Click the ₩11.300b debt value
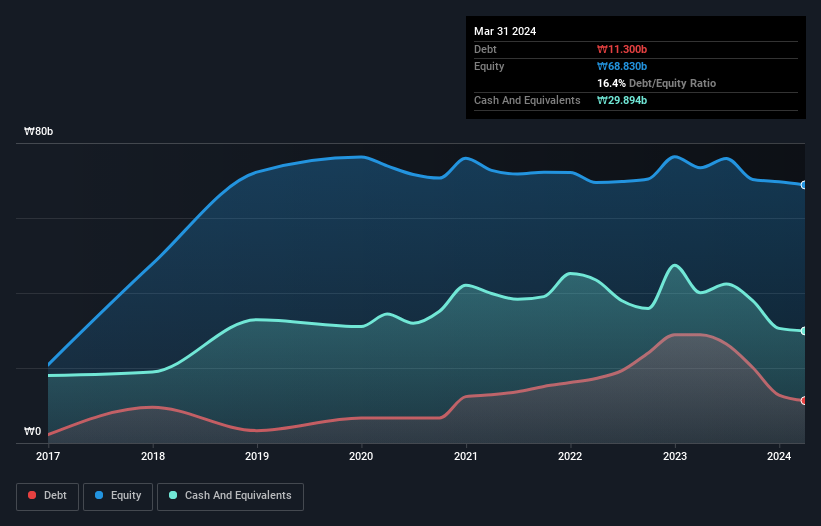Image resolution: width=821 pixels, height=526 pixels. [622, 49]
